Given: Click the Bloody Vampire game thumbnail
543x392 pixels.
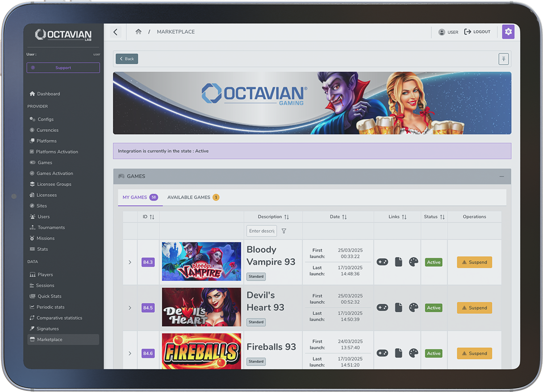Looking at the screenshot, I should (201, 261).
